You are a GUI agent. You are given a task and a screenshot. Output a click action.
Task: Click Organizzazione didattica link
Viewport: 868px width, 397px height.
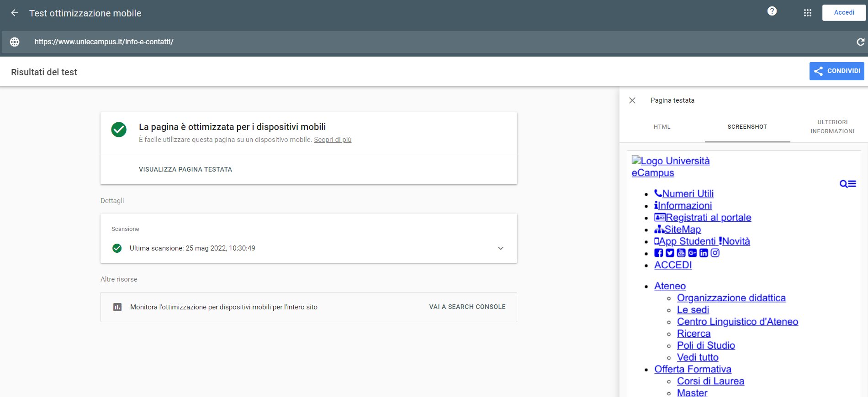[x=731, y=298]
